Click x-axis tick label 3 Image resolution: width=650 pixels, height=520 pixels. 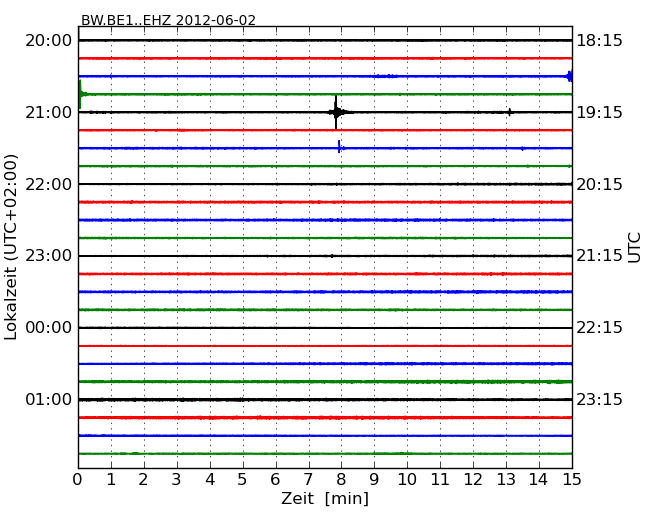pyautogui.click(x=177, y=480)
